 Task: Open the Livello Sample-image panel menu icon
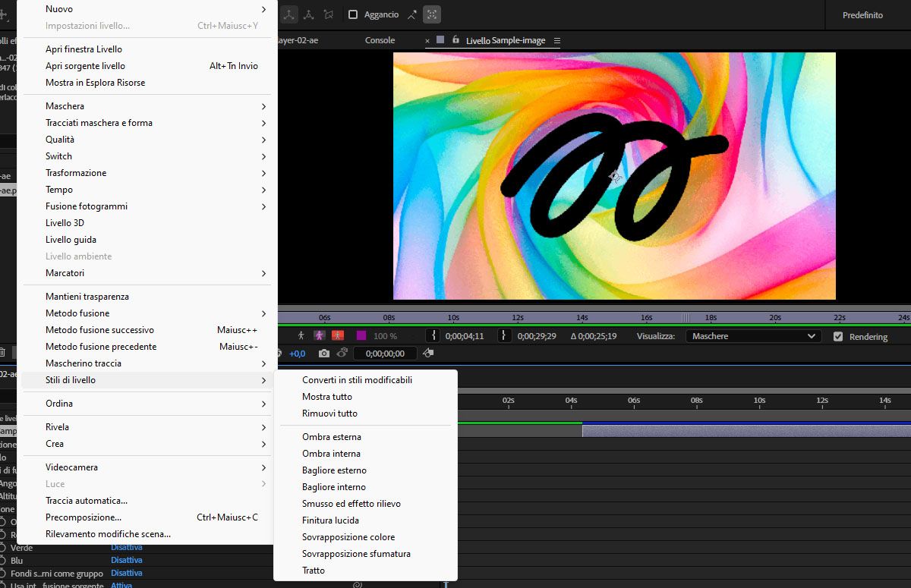point(556,40)
